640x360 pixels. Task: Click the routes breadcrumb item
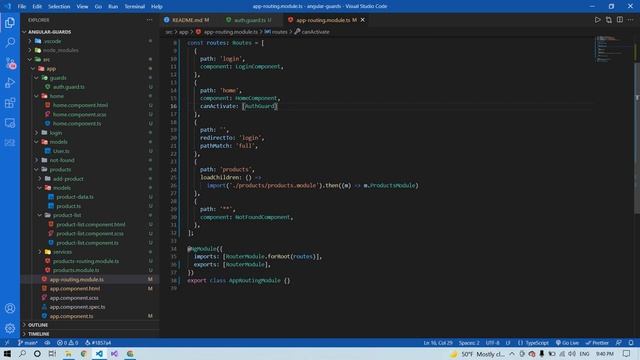pos(276,32)
